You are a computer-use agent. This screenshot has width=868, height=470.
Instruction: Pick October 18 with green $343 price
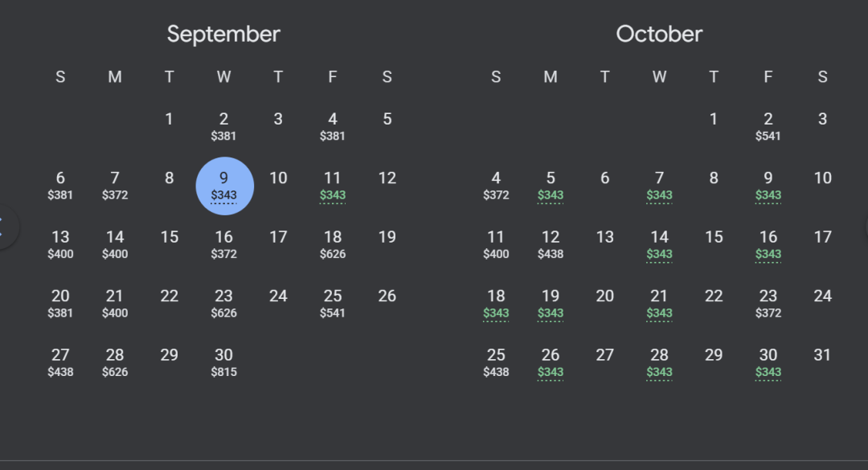[x=496, y=304]
